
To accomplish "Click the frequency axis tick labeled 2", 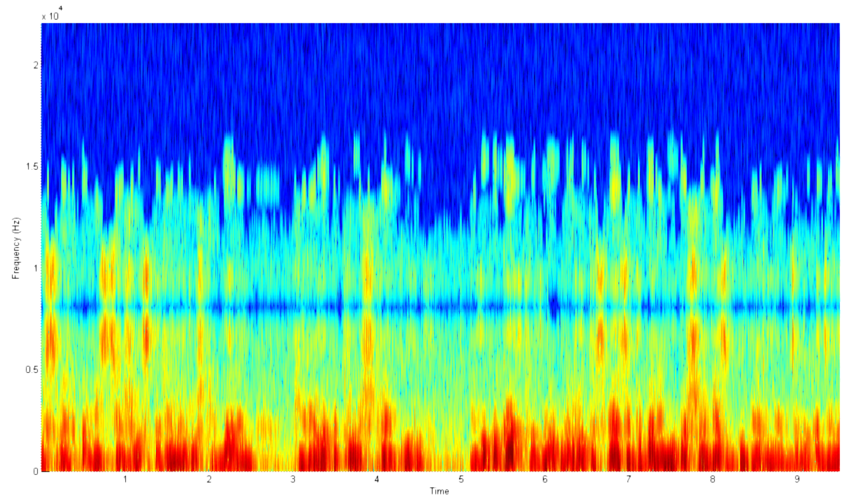I will tap(36, 65).
